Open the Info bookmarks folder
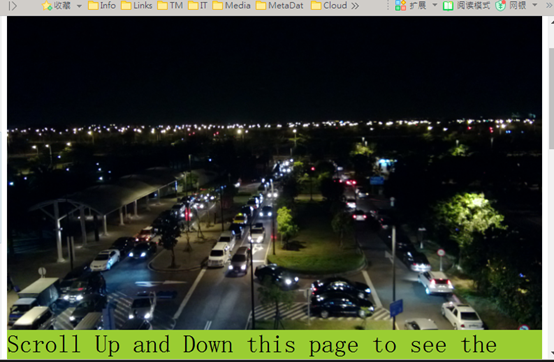554x362 pixels. pos(102,6)
